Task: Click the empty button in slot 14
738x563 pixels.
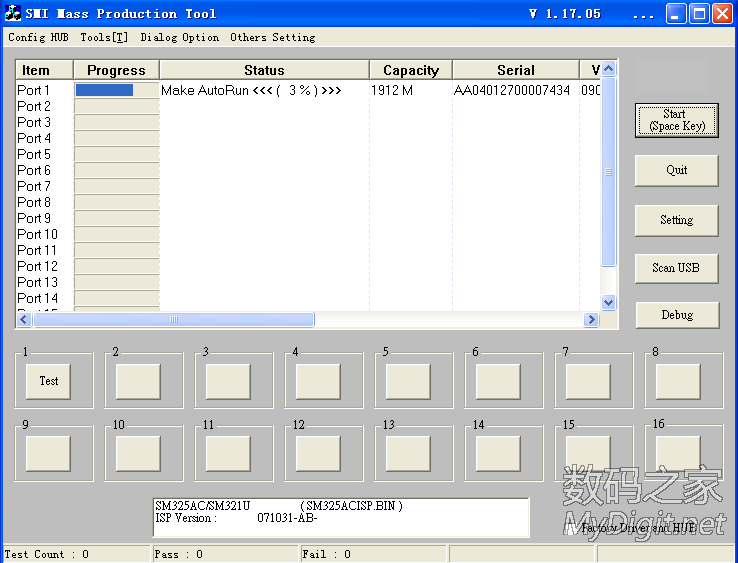Action: coord(498,453)
